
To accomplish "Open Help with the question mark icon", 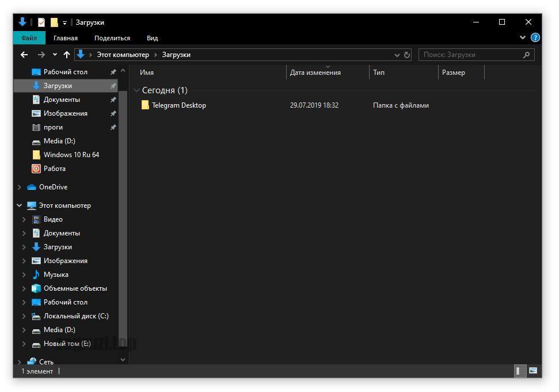I will (x=535, y=37).
